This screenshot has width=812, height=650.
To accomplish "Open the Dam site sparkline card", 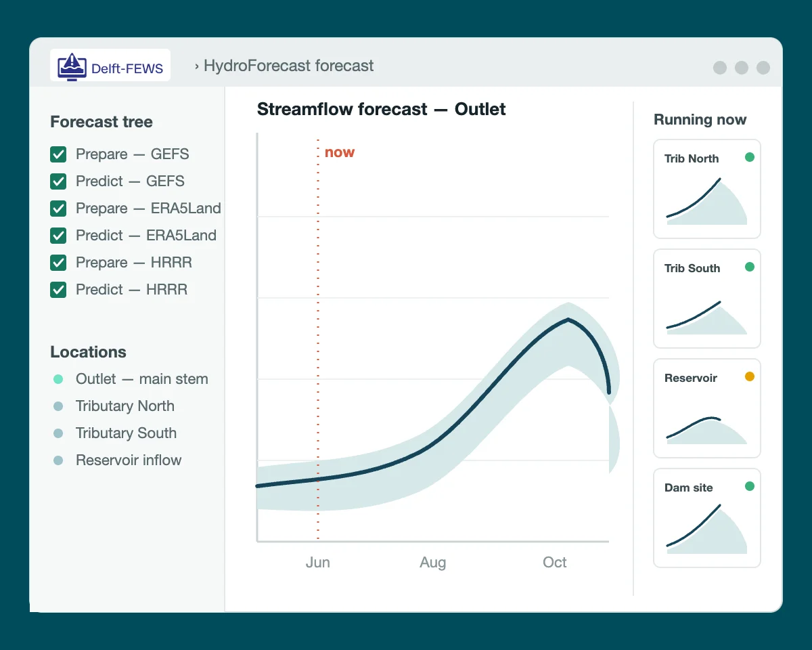I will (707, 518).
